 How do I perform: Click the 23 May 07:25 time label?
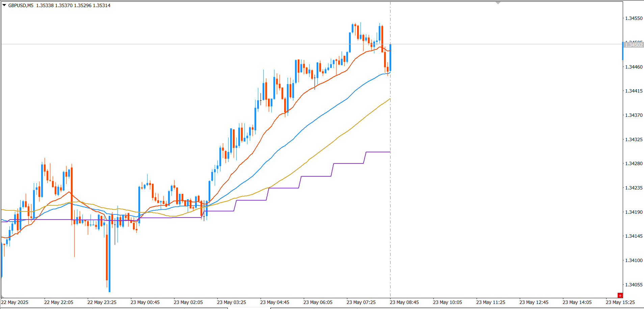[x=361, y=302]
